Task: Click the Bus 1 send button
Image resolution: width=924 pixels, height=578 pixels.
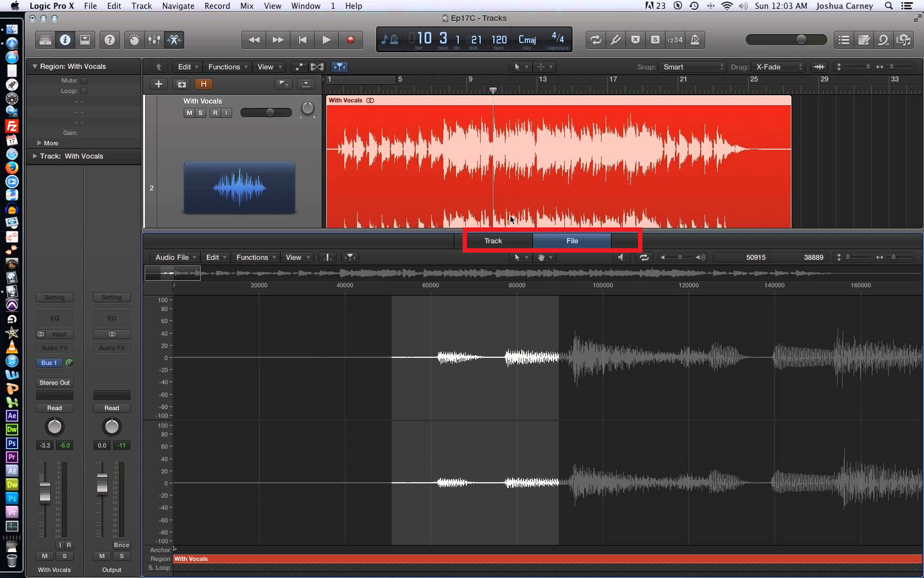Action: pos(49,363)
